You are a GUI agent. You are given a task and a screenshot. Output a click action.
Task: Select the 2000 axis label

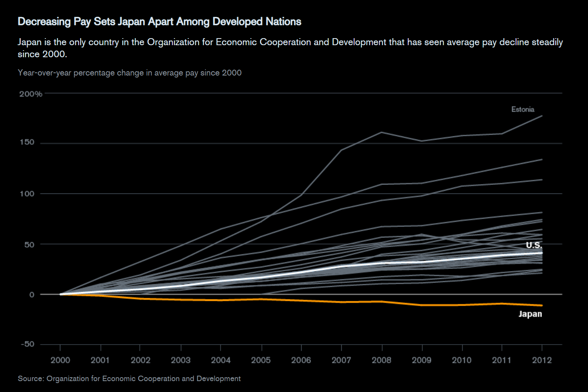click(x=61, y=360)
